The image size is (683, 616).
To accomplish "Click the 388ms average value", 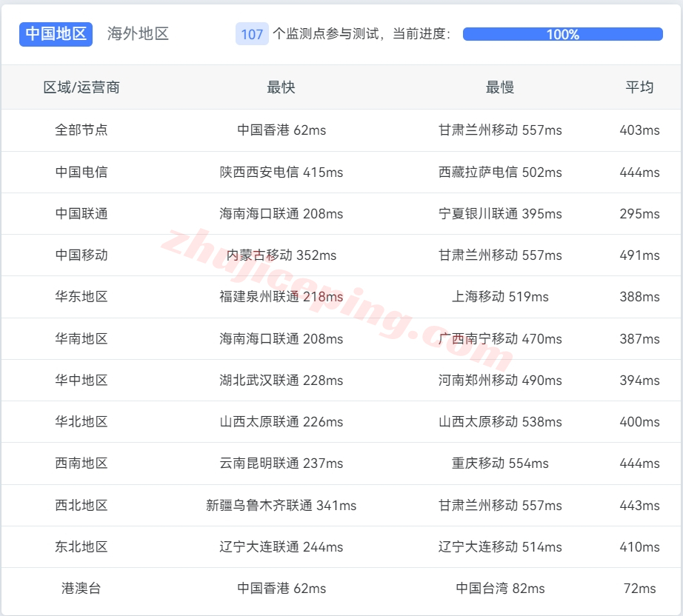I will coord(639,296).
